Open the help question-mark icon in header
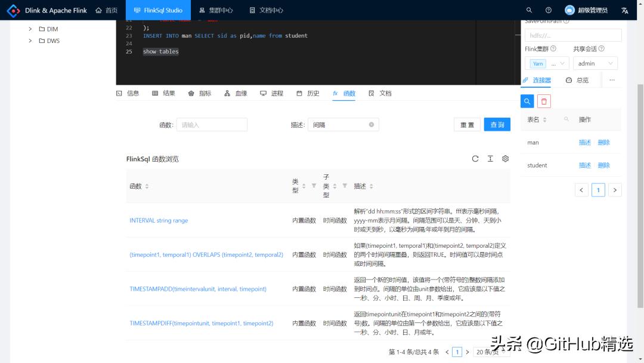The image size is (644, 363). 549,10
